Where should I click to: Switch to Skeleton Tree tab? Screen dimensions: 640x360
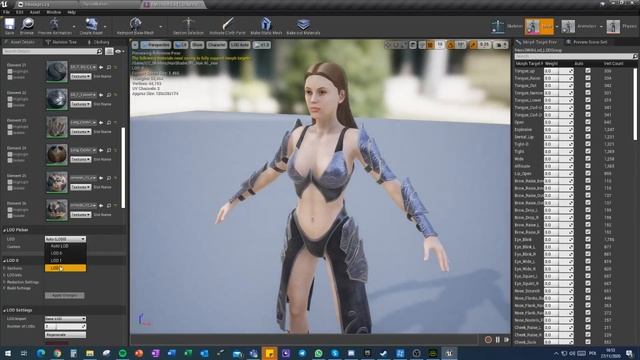pos(61,42)
